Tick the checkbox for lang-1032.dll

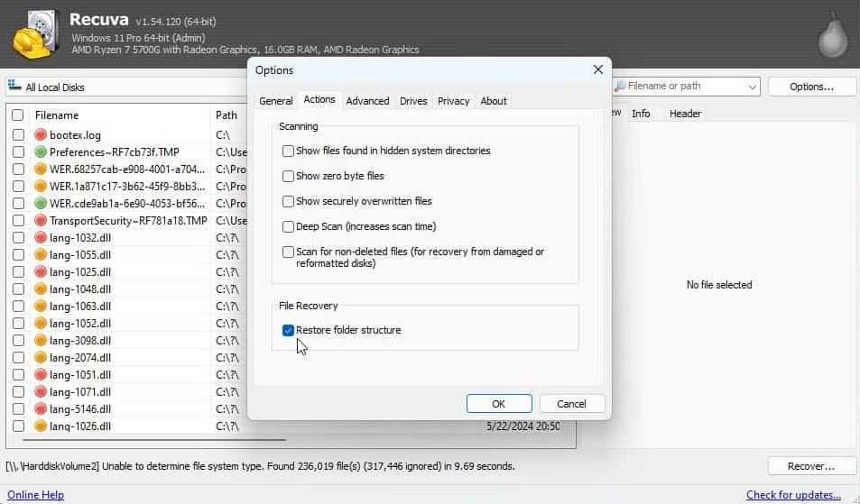(x=18, y=238)
